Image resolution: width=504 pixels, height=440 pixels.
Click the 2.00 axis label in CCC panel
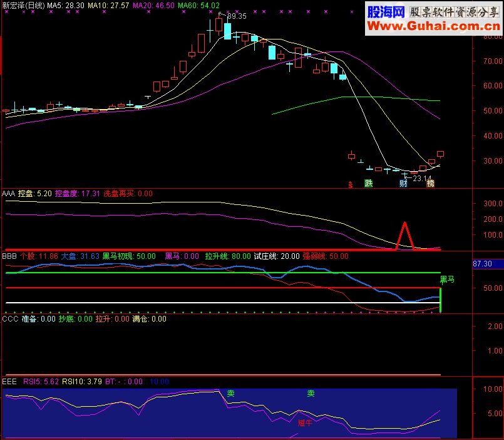click(x=495, y=327)
